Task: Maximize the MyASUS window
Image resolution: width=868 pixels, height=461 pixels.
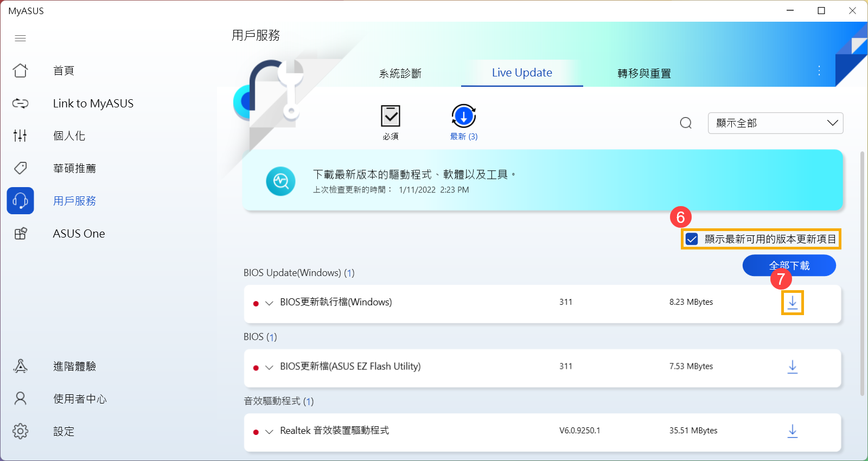Action: click(821, 10)
